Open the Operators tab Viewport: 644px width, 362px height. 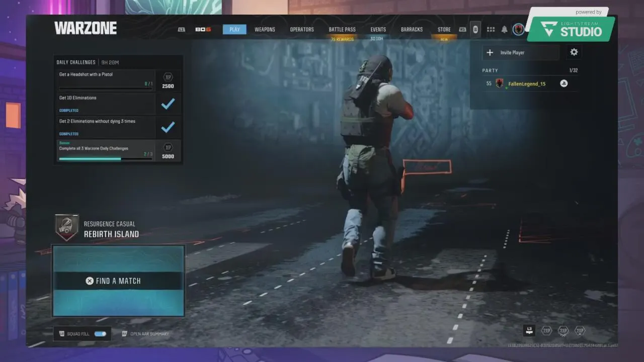pyautogui.click(x=302, y=30)
